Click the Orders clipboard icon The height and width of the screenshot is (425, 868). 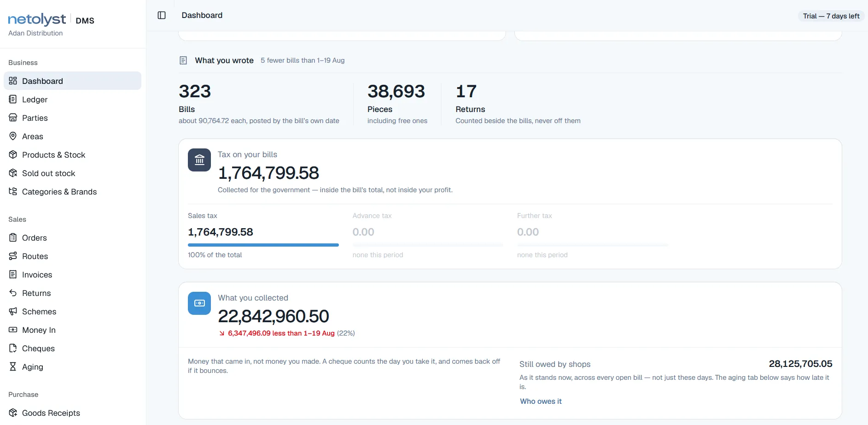click(13, 237)
